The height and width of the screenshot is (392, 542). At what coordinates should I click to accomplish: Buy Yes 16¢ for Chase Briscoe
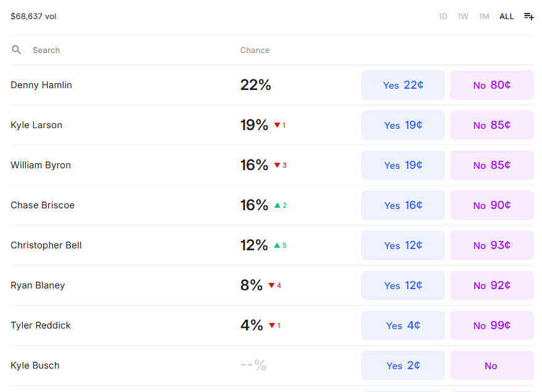coord(403,205)
